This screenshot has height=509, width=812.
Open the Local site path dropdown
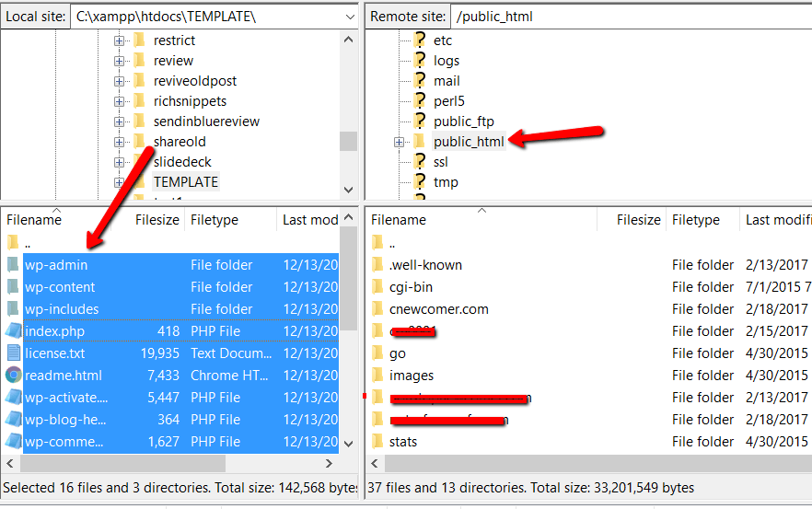coord(348,17)
